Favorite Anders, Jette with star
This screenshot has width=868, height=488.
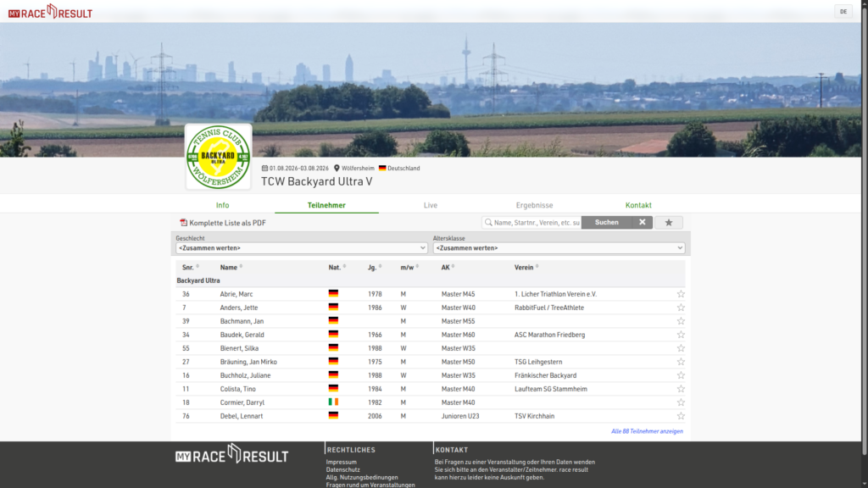click(681, 308)
